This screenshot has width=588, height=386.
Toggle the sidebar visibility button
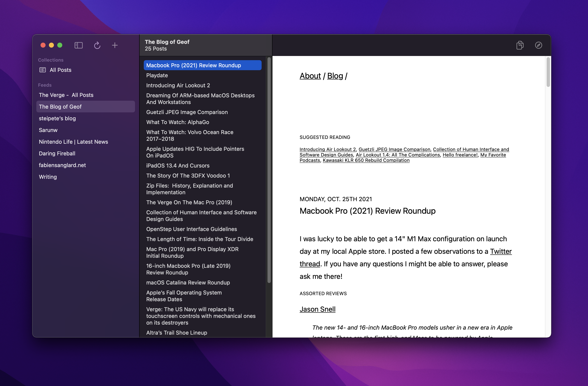(x=79, y=45)
